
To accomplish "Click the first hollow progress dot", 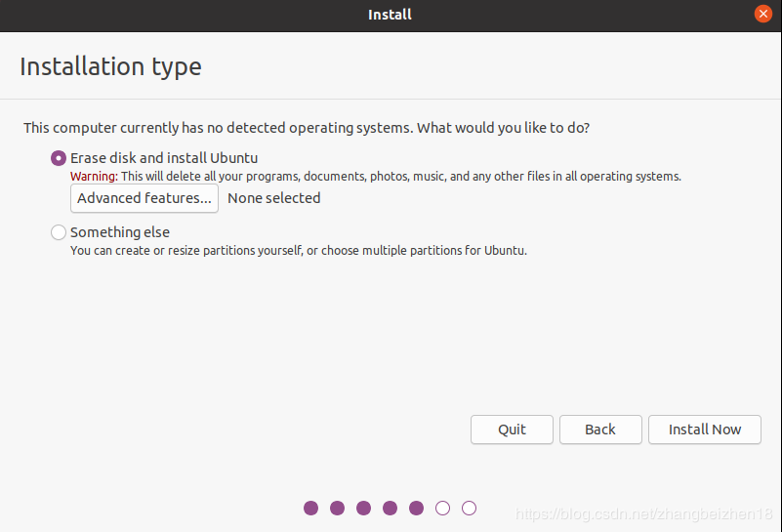I will pos(443,508).
